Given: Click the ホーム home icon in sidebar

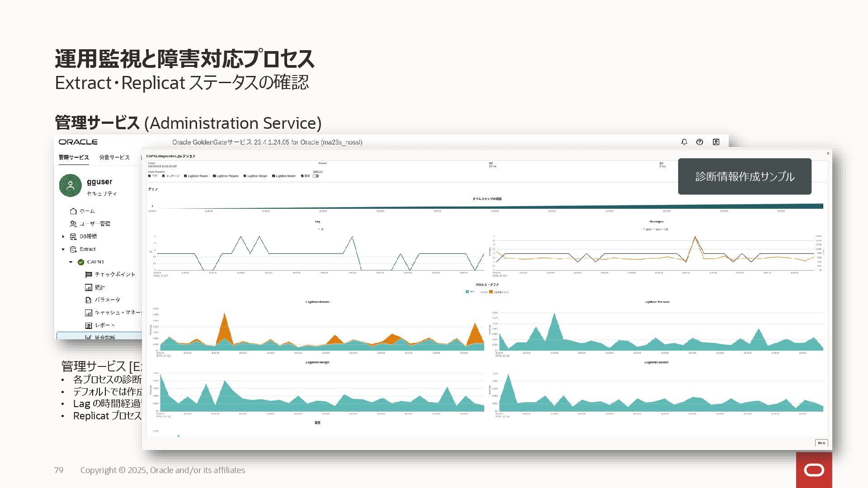Looking at the screenshot, I should pyautogui.click(x=73, y=211).
